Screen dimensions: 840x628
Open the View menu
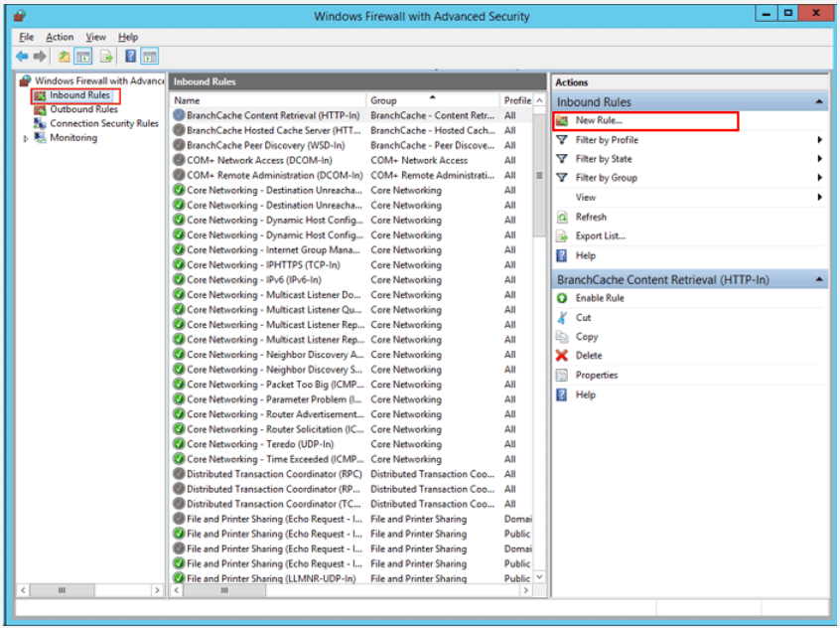(96, 37)
